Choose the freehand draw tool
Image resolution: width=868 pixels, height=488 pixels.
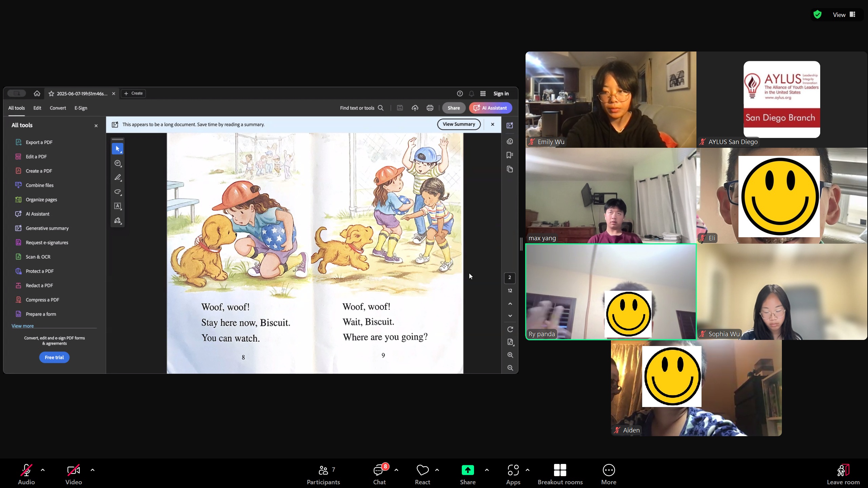[118, 192]
